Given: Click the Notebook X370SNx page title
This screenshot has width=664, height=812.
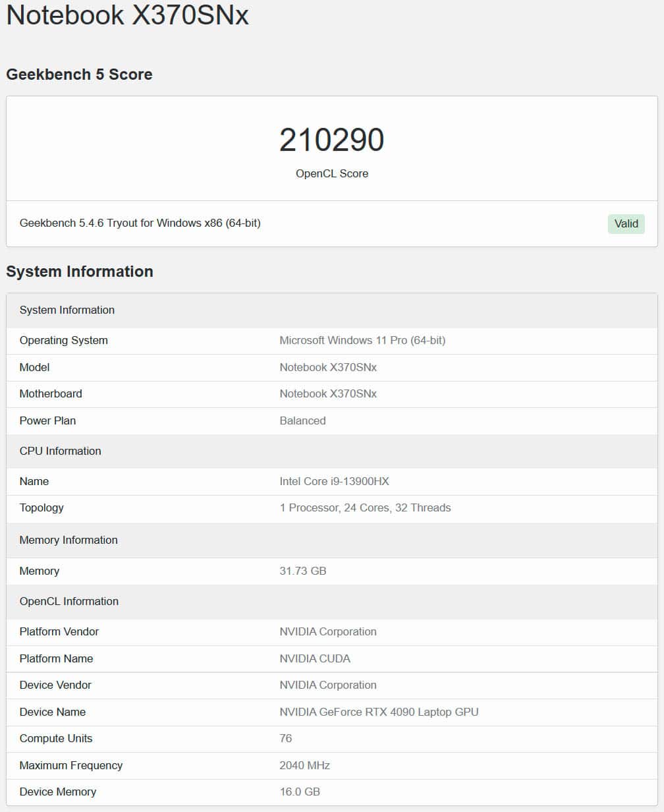Looking at the screenshot, I should pyautogui.click(x=127, y=14).
